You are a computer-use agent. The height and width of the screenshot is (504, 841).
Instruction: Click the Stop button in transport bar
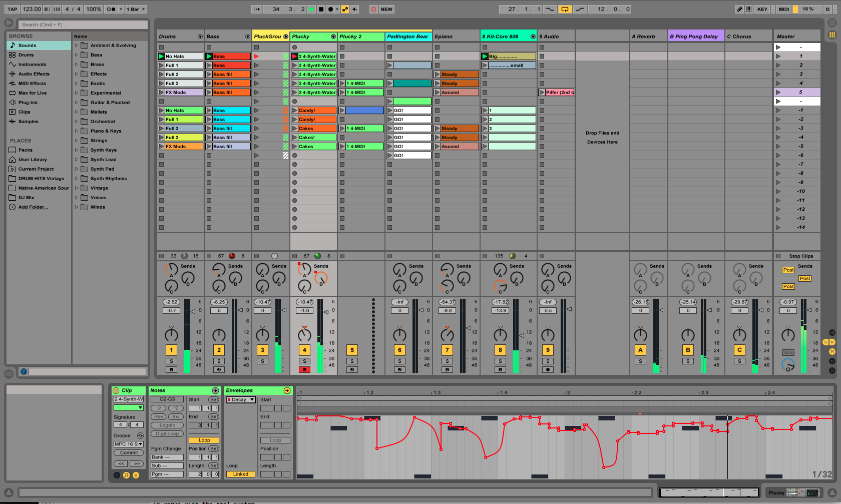pyautogui.click(x=321, y=9)
